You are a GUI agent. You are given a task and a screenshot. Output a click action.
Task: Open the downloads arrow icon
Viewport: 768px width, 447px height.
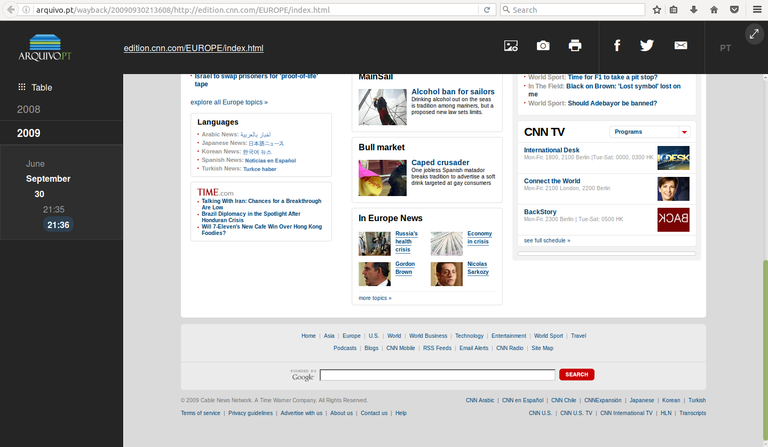tap(694, 10)
